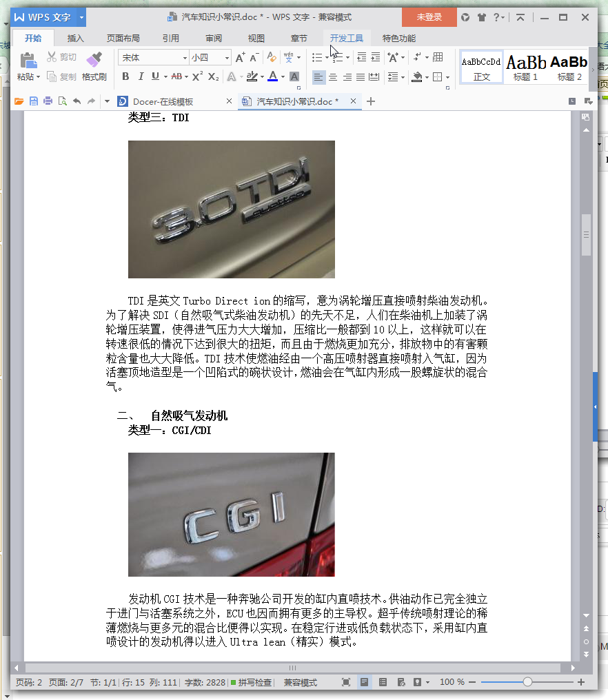Image resolution: width=608 pixels, height=700 pixels.
Task: Toggle Bold formatting
Action: 125,76
